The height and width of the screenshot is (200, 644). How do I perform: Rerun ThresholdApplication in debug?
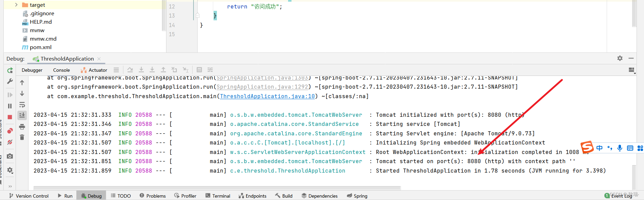tap(10, 70)
